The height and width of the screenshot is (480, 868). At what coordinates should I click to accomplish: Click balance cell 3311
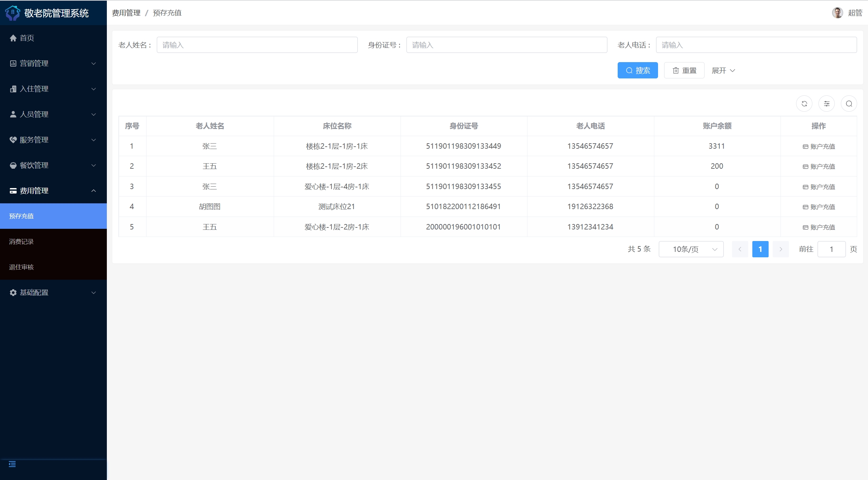coord(717,146)
